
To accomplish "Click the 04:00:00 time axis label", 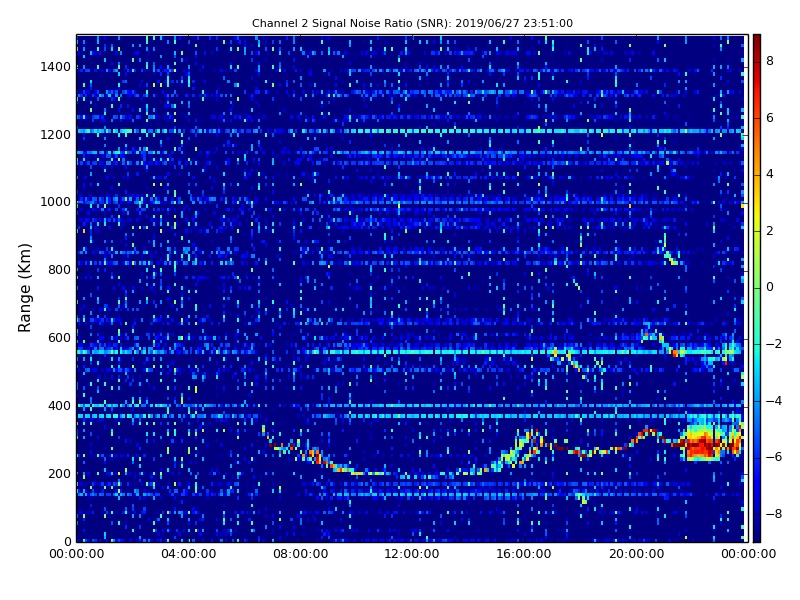I will [x=189, y=554].
